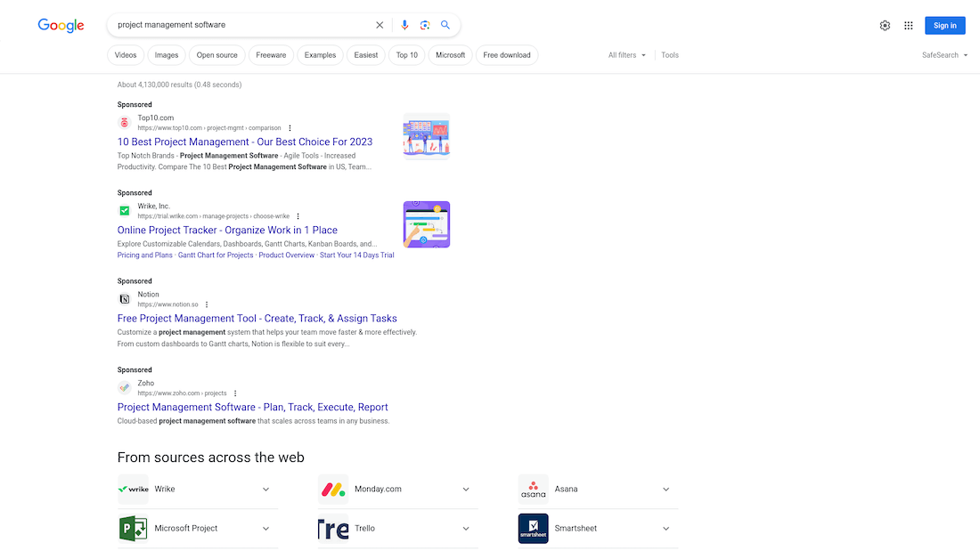Open Zoho 'Project Management Software' link
980x551 pixels.
252,408
